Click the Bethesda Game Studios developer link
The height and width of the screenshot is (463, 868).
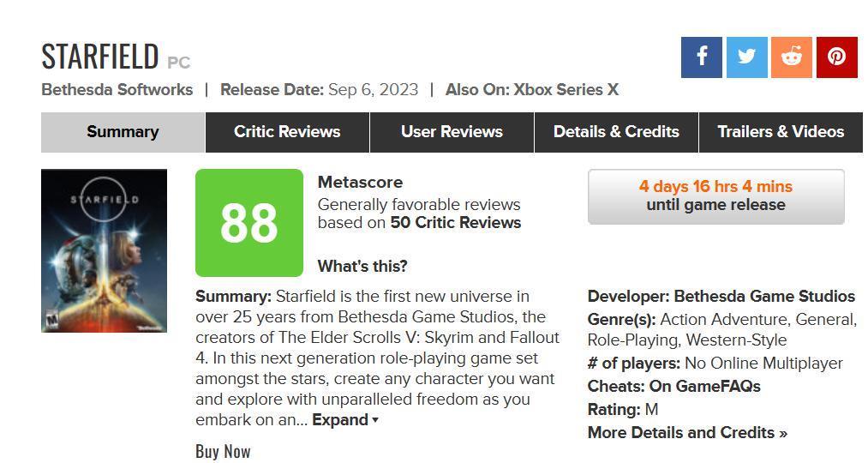click(x=764, y=297)
